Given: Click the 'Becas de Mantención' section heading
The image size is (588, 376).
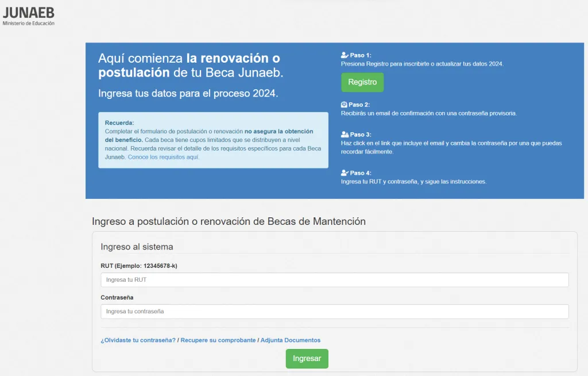Looking at the screenshot, I should [229, 221].
